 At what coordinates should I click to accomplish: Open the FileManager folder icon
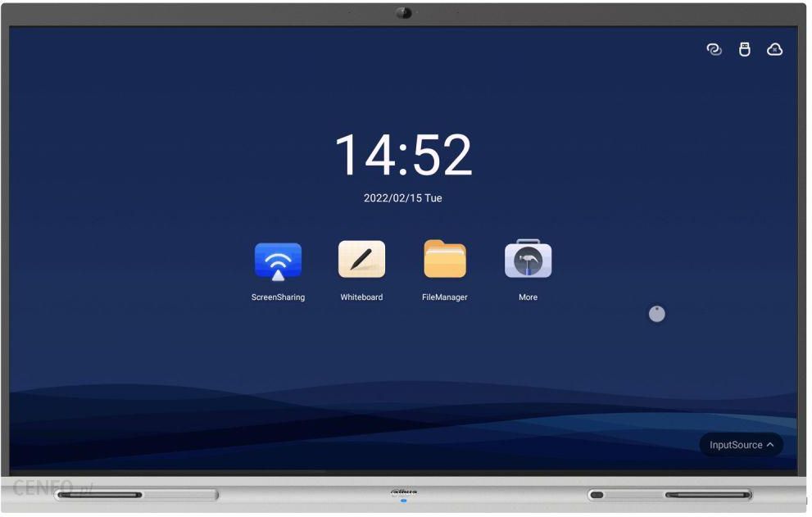pos(445,260)
